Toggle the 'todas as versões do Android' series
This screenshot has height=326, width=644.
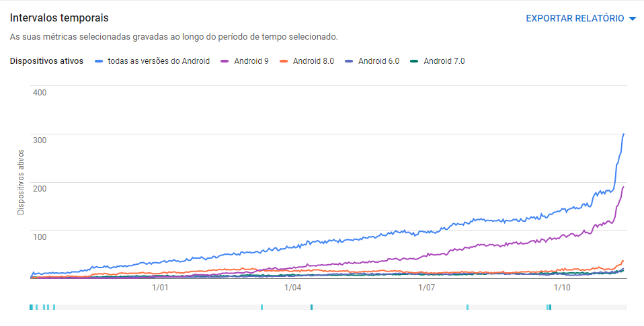tap(159, 61)
